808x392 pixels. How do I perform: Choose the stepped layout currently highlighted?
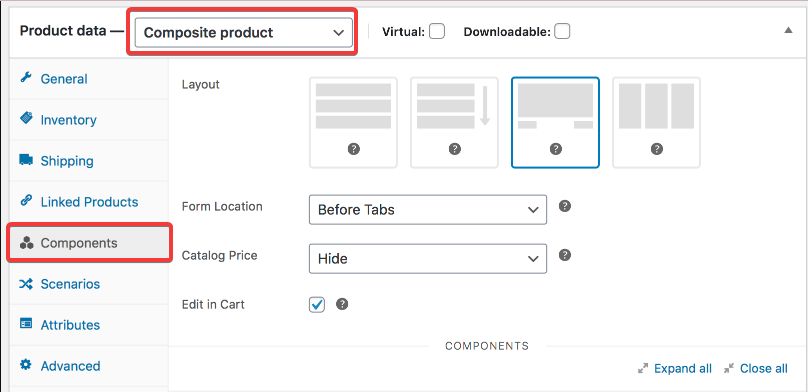click(555, 123)
